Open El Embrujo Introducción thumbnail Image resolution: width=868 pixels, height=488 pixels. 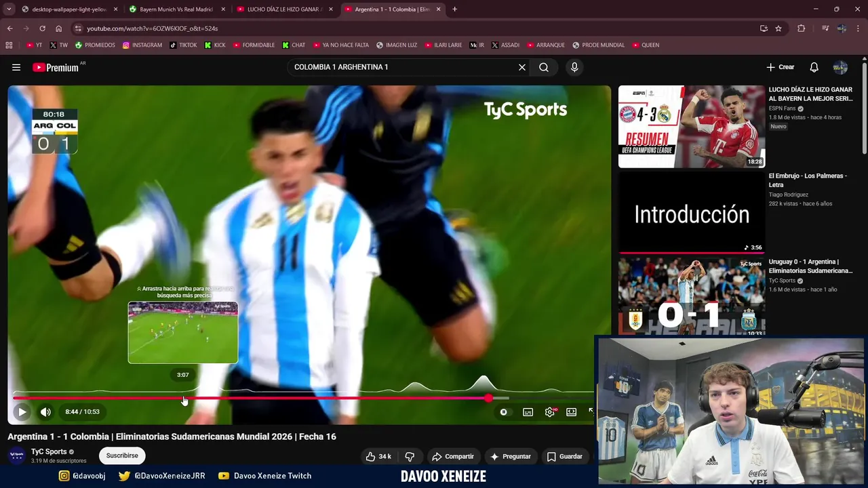point(692,212)
